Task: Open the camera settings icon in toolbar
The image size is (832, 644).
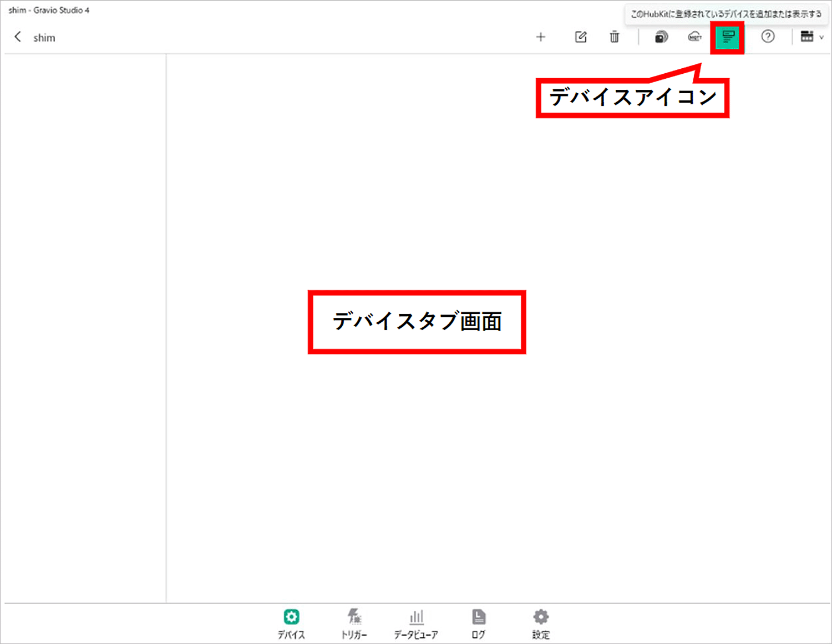Action: click(661, 37)
